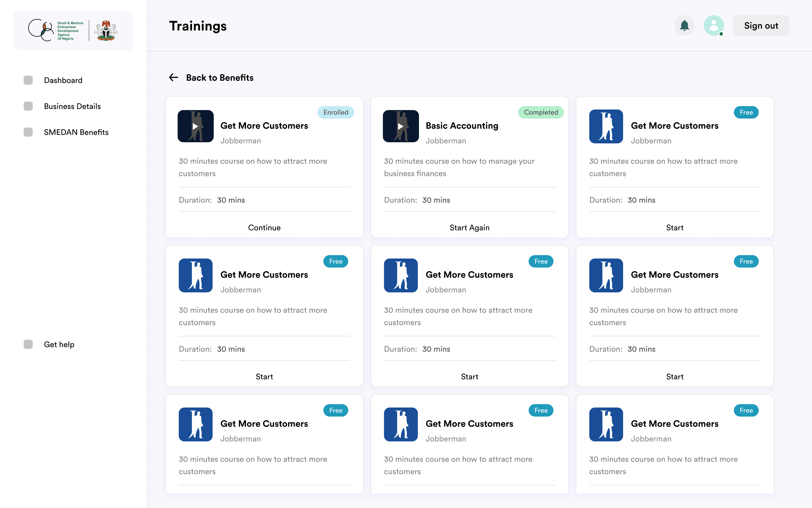Click the 'manage your business finances' description
This screenshot has height=508, width=812.
pos(459,167)
